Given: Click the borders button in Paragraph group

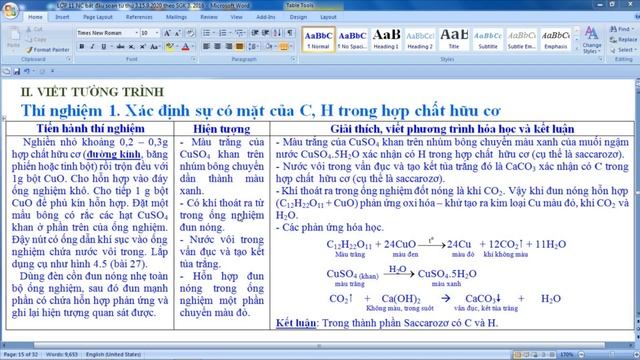Looking at the screenshot, I should tap(284, 47).
